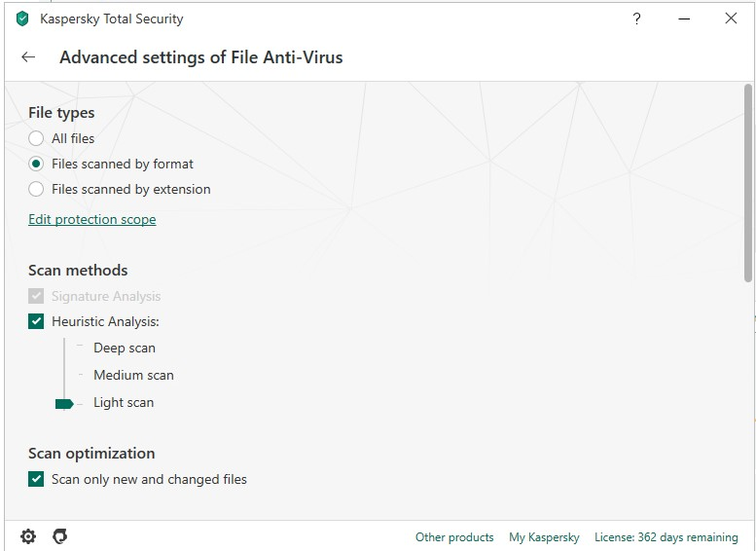
Task: Close the Kaspersky Total Security window
Action: [731, 18]
